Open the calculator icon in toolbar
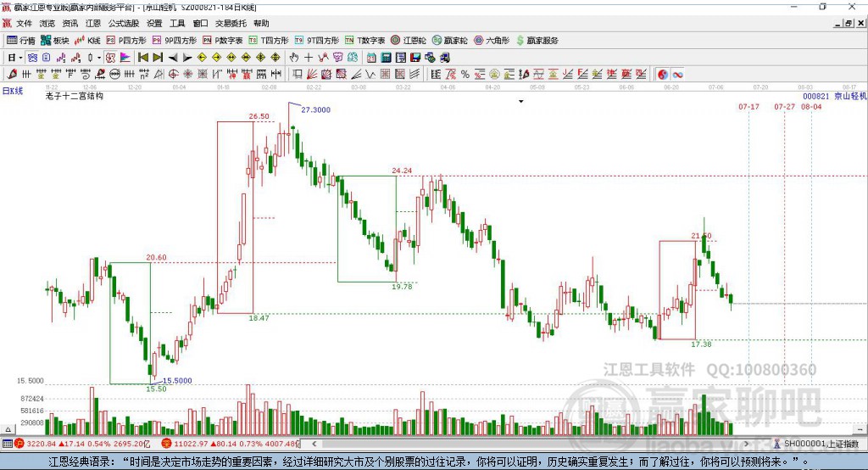868x470 pixels. coord(386,58)
